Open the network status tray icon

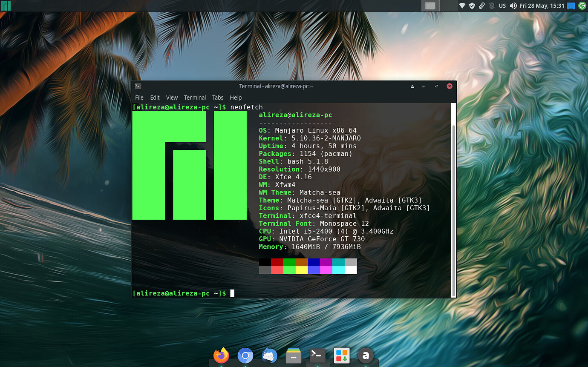(461, 6)
